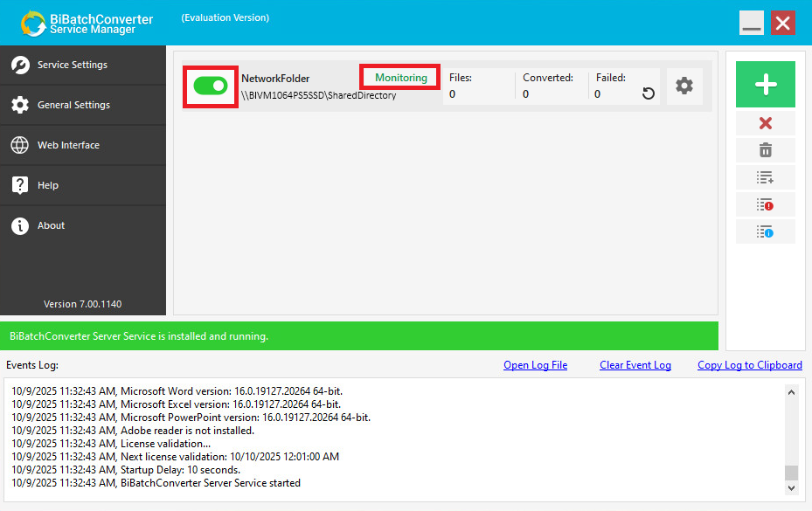Toggle the NetworkFolder monitoring switch off
The width and height of the screenshot is (812, 511).
coord(210,86)
